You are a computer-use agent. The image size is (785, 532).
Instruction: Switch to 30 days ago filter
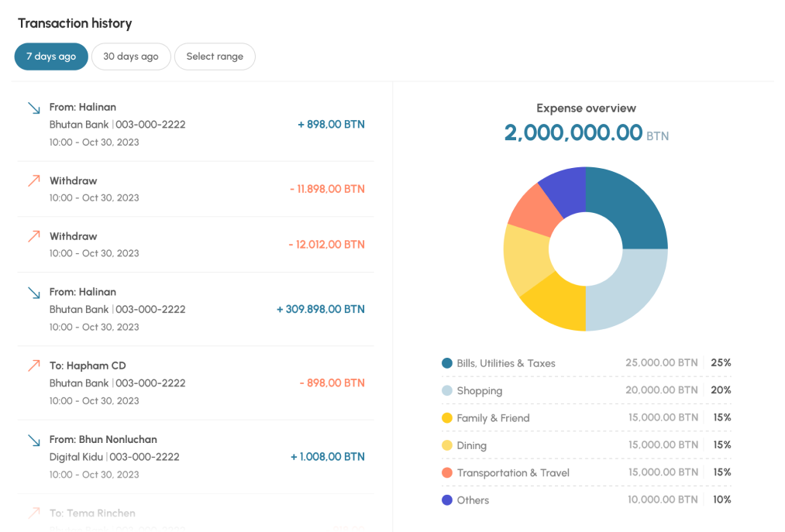tap(131, 57)
